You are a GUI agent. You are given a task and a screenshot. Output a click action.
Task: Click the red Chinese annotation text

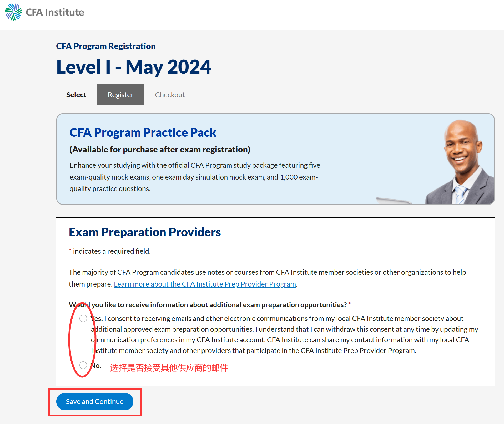click(169, 368)
